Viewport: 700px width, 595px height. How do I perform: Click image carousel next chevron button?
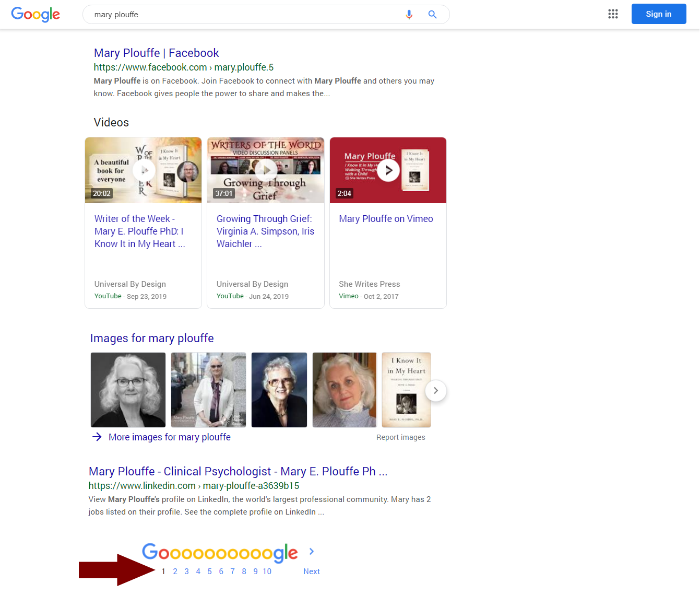[x=436, y=391]
